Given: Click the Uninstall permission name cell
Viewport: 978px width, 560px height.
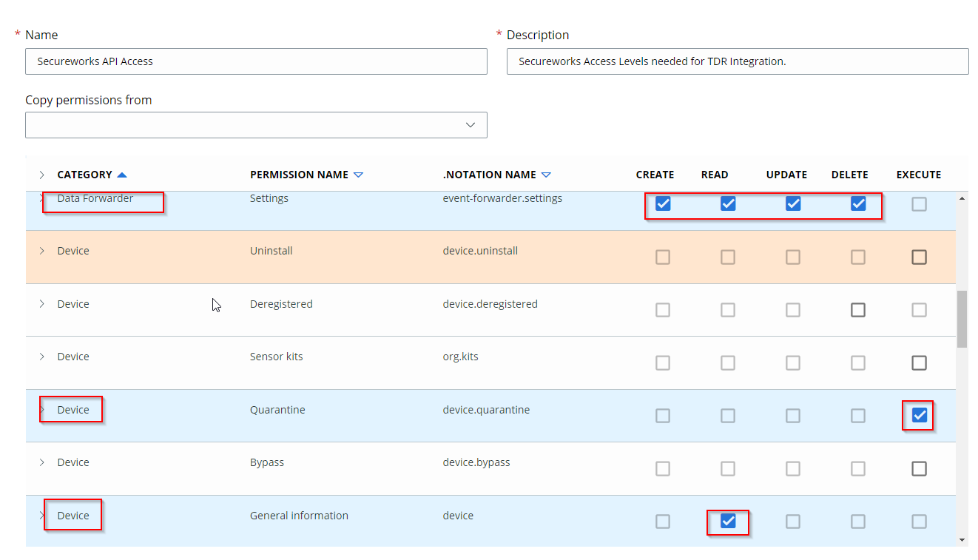Looking at the screenshot, I should click(272, 251).
